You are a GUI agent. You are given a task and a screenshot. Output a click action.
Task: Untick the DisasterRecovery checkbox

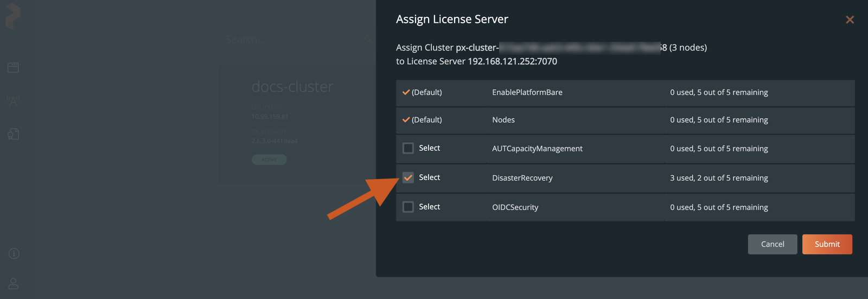point(409,177)
